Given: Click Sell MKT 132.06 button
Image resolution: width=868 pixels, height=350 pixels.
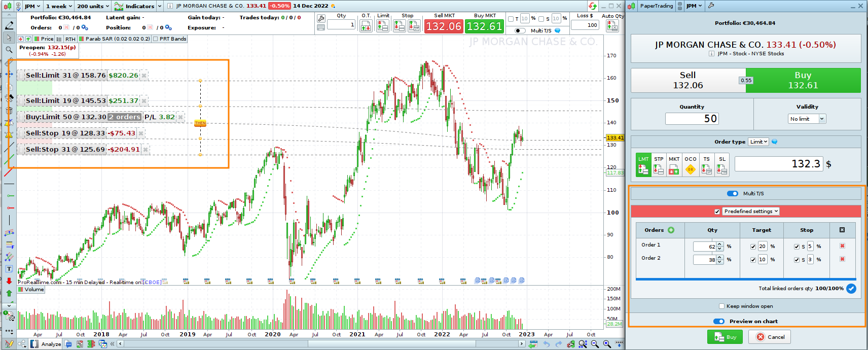Looking at the screenshot, I should click(x=444, y=26).
